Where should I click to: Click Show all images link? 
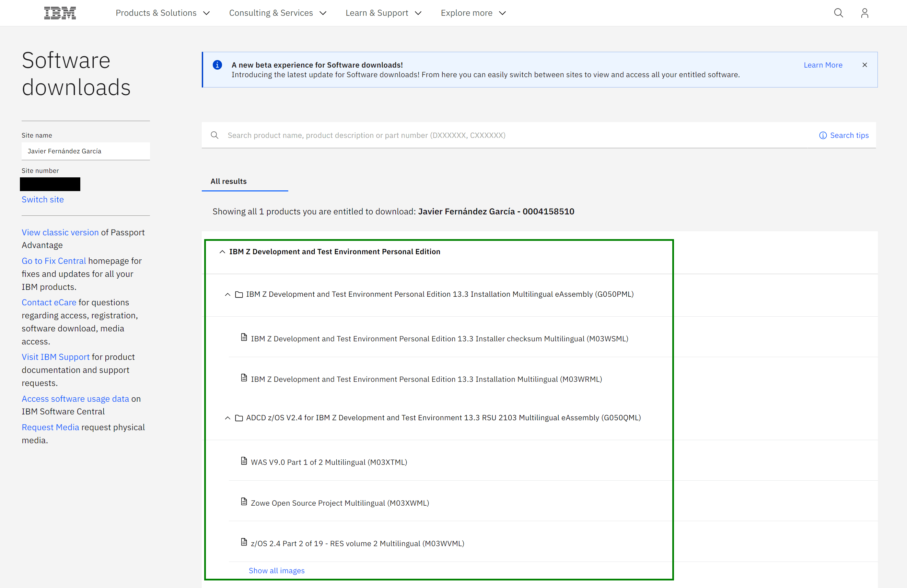[277, 571]
